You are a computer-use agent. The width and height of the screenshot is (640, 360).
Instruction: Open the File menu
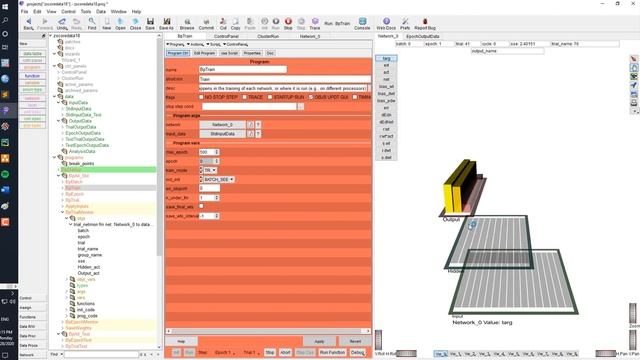[x=24, y=11]
